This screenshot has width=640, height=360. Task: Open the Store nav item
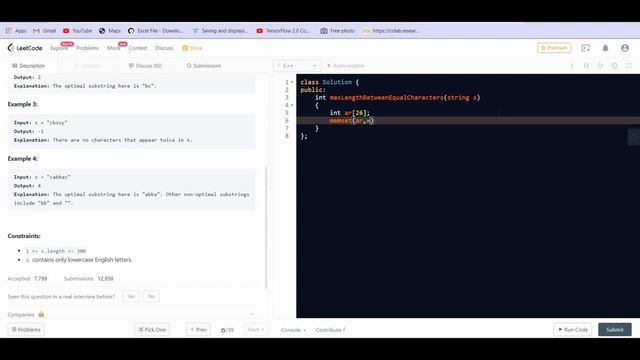192,48
